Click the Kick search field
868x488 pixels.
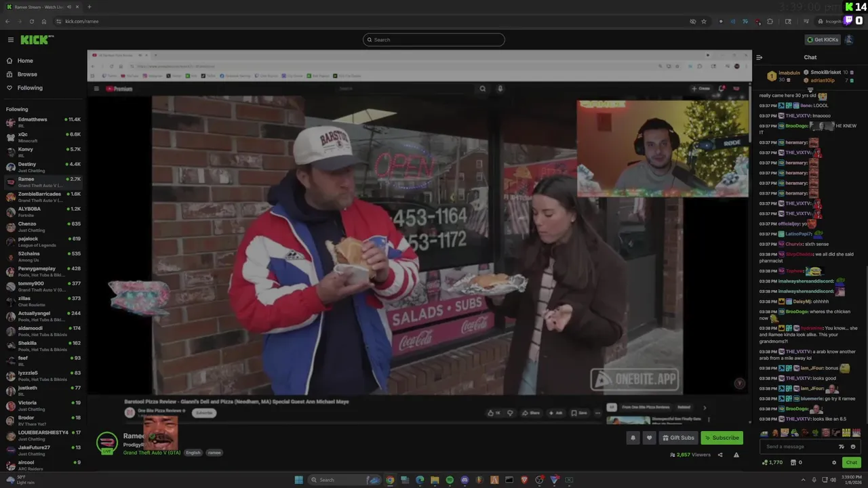(x=434, y=39)
